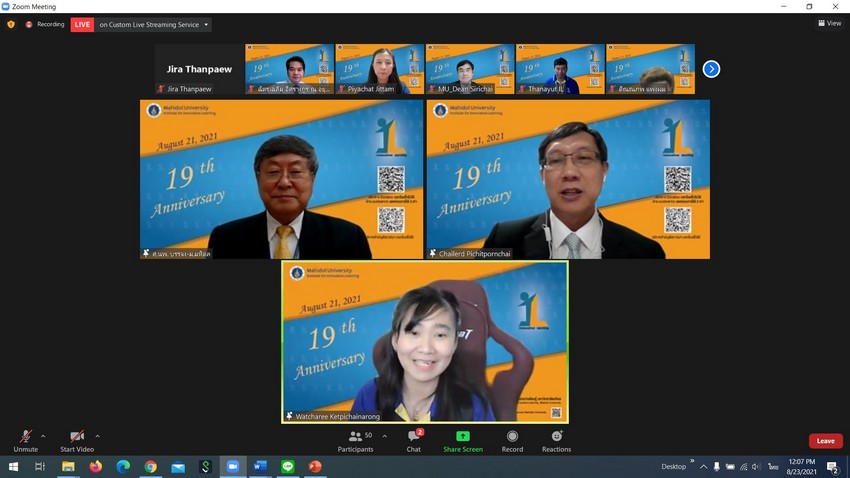
Task: Open the Reactions menu
Action: tap(556, 439)
